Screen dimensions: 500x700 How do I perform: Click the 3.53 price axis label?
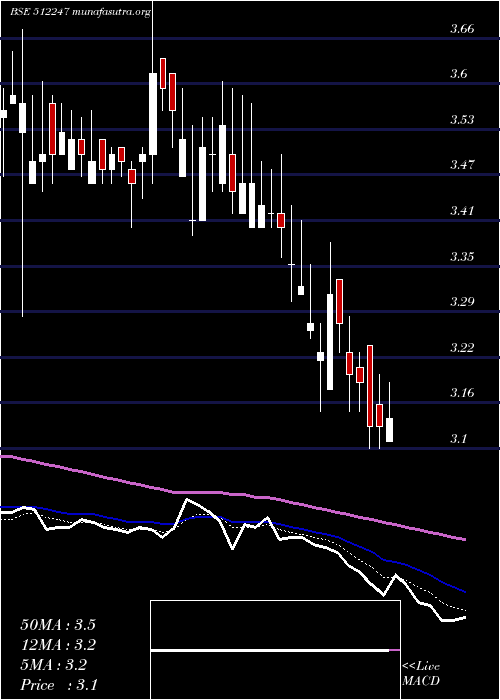[462, 120]
